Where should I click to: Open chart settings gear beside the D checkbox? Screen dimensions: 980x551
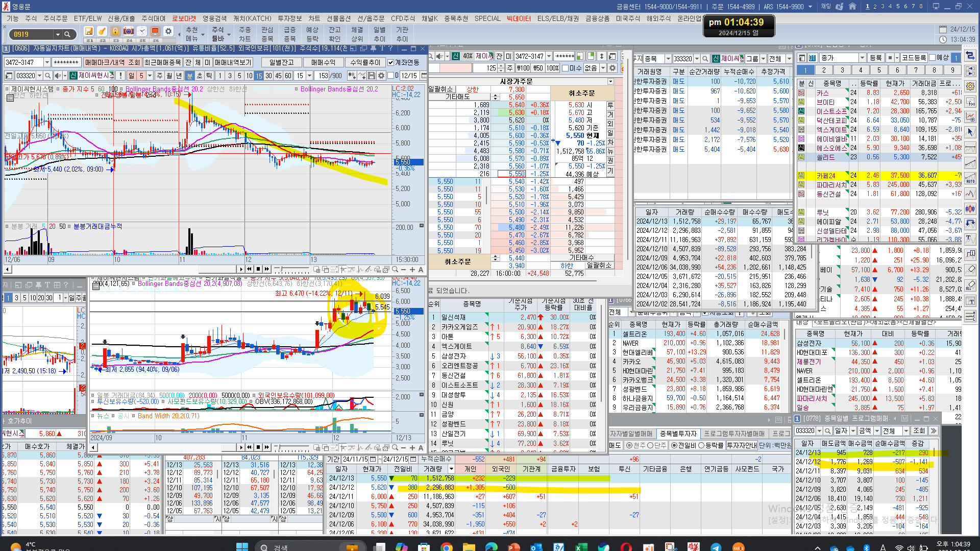point(381,76)
